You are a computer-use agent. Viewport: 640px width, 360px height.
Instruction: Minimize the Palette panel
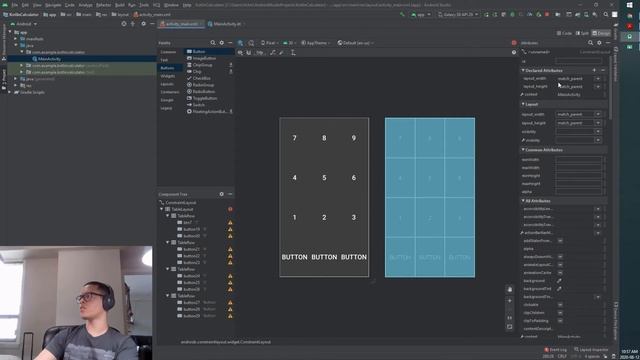coord(230,42)
